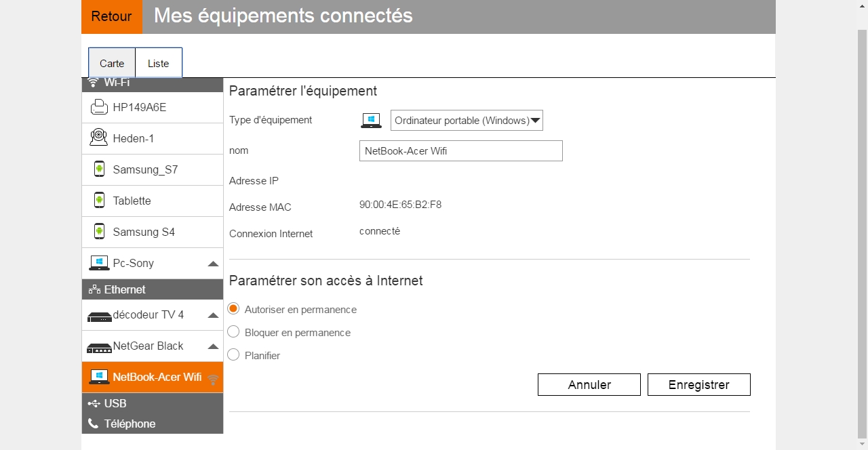Viewport: 868px width, 450px height.
Task: Click the décodeur TV 4 set-top box icon
Action: click(x=99, y=316)
